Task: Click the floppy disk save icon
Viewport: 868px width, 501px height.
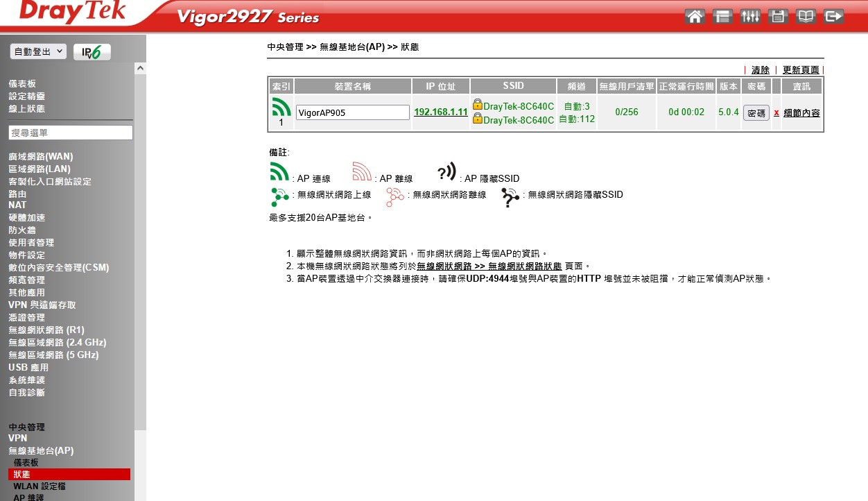Action: pyautogui.click(x=778, y=17)
